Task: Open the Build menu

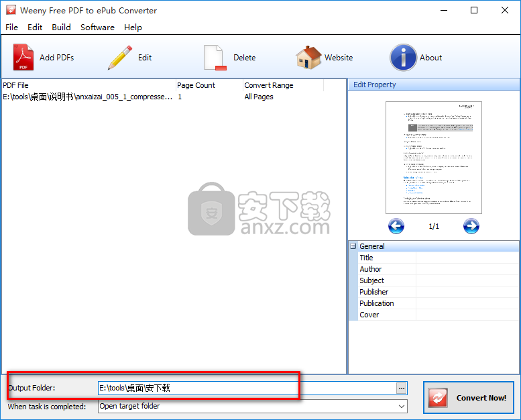Action: point(61,28)
